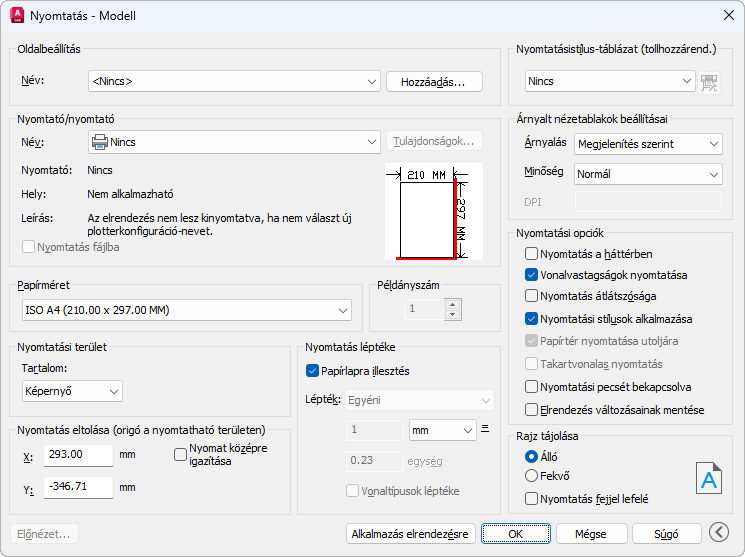This screenshot has width=745, height=557.
Task: Close the Nyomtatás dialog
Action: click(729, 15)
